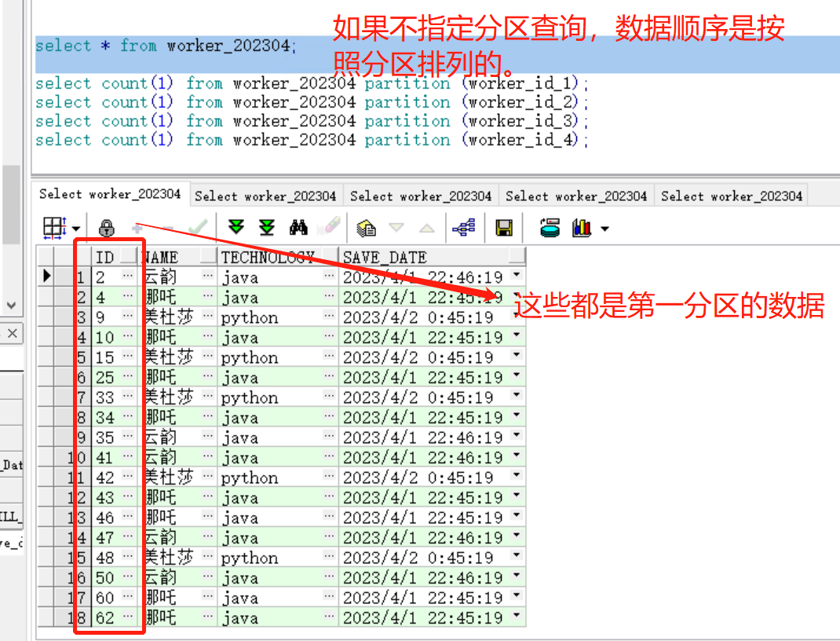Expand the arrow beside the grid selection icon
Image resolution: width=840 pixels, height=641 pixels.
(x=76, y=229)
